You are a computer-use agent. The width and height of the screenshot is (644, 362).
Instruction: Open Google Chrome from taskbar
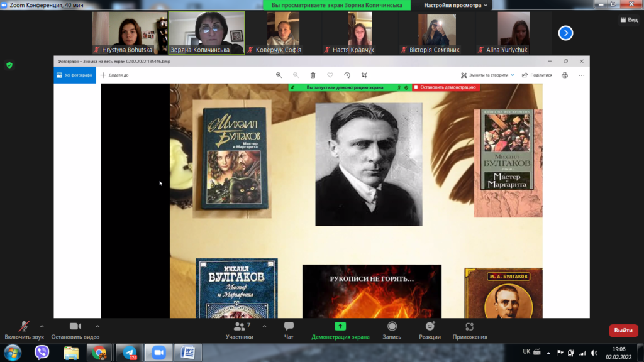(x=99, y=353)
